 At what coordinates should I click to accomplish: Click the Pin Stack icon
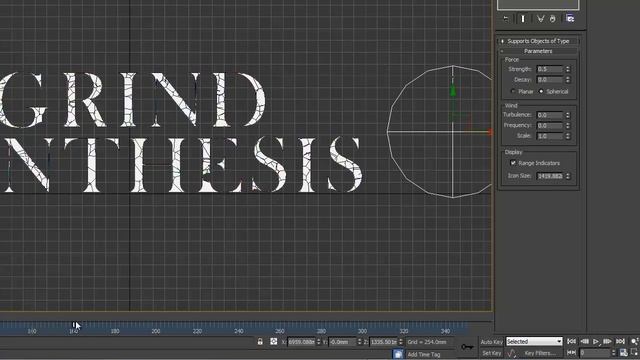pos(506,19)
